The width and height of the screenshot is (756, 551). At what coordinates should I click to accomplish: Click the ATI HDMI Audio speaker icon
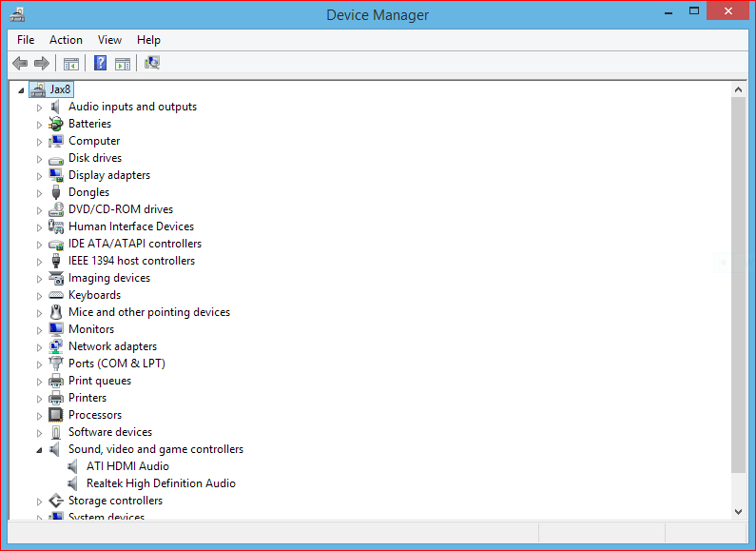tap(72, 466)
